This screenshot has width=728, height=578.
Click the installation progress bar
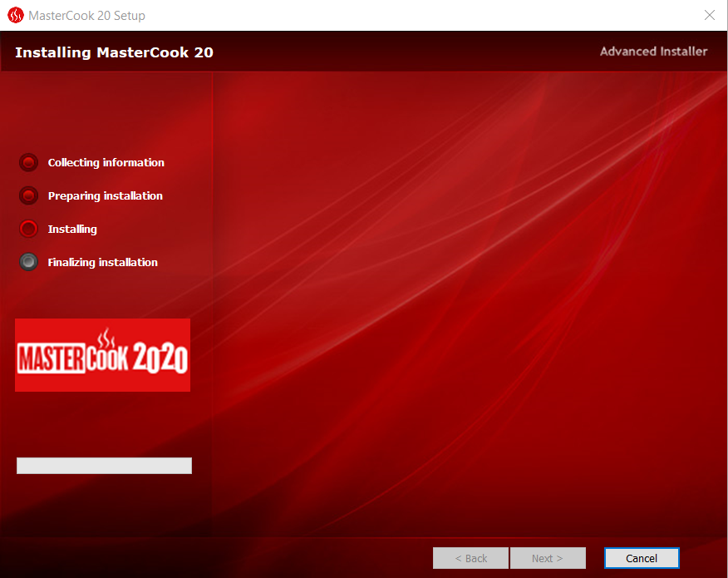tap(104, 466)
